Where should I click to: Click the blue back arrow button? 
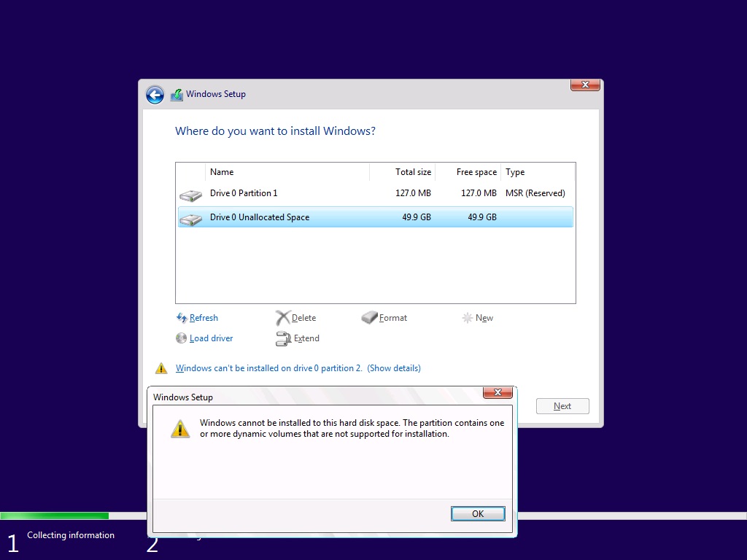[x=155, y=94]
